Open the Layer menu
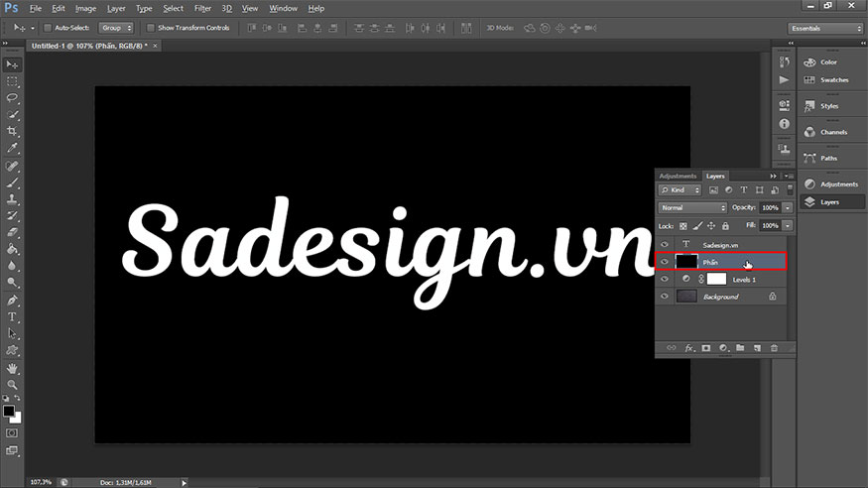The width and height of the screenshot is (868, 488). point(116,8)
